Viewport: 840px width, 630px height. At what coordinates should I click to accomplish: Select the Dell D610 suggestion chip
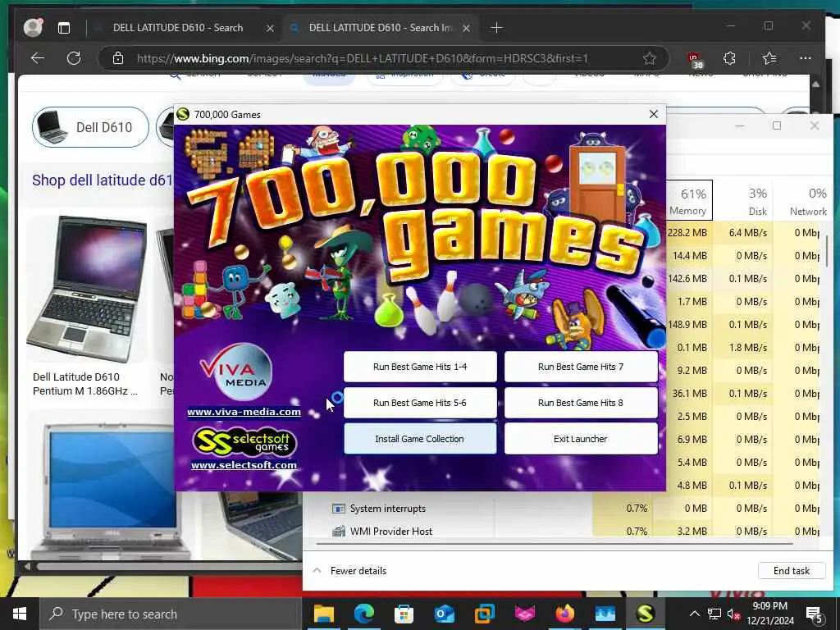(x=90, y=127)
